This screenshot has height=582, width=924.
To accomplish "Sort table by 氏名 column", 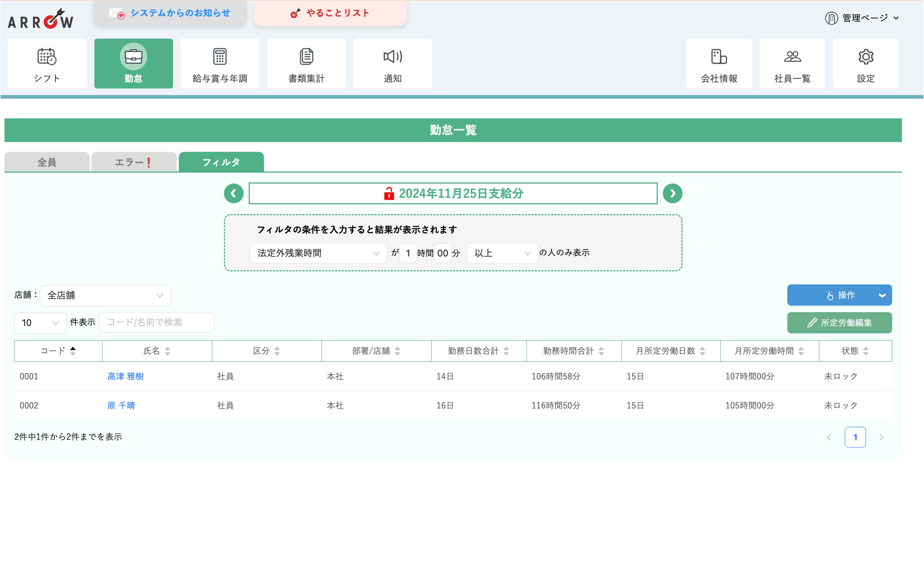I will coord(167,351).
